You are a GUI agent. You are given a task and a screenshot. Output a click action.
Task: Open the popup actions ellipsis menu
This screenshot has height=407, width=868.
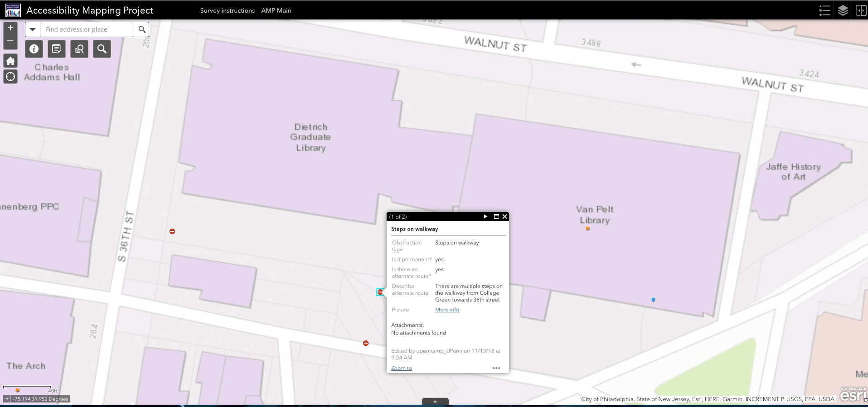496,368
